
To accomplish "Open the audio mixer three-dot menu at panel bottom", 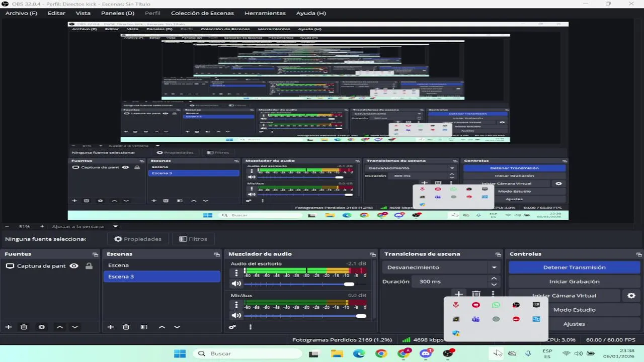I will point(250,327).
